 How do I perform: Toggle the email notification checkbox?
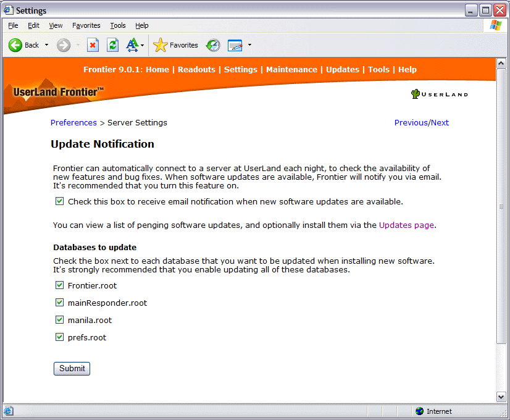[59, 201]
